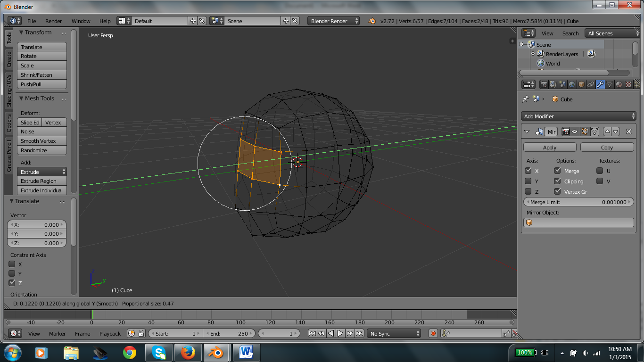The width and height of the screenshot is (644, 362).
Task: Open the World properties globe tab
Action: pos(572,84)
